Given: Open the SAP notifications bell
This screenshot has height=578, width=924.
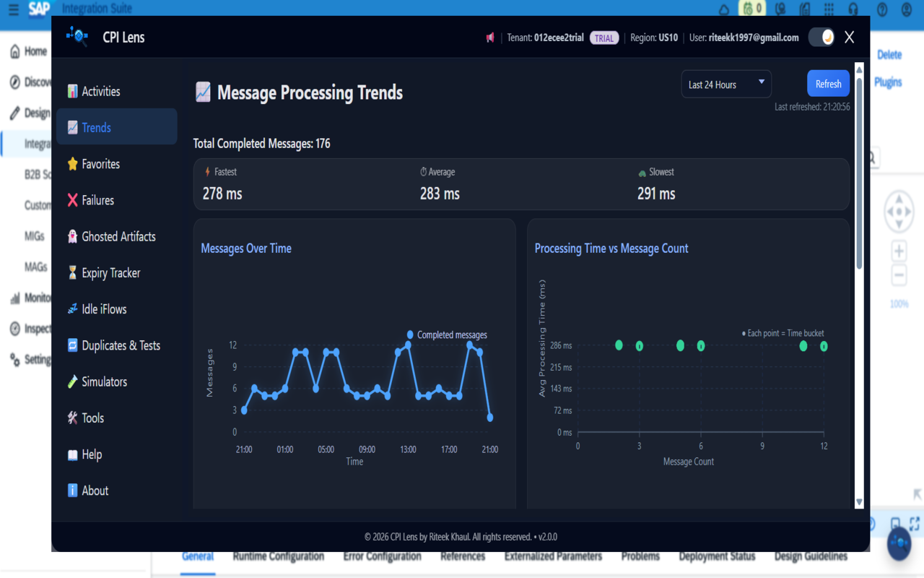Looking at the screenshot, I should [723, 8].
